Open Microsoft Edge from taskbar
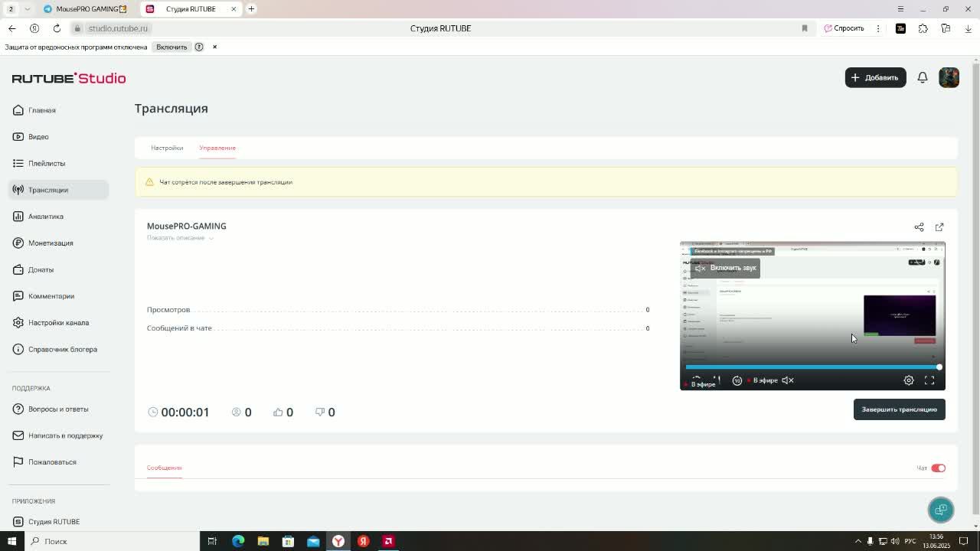Image resolution: width=980 pixels, height=551 pixels. click(238, 541)
